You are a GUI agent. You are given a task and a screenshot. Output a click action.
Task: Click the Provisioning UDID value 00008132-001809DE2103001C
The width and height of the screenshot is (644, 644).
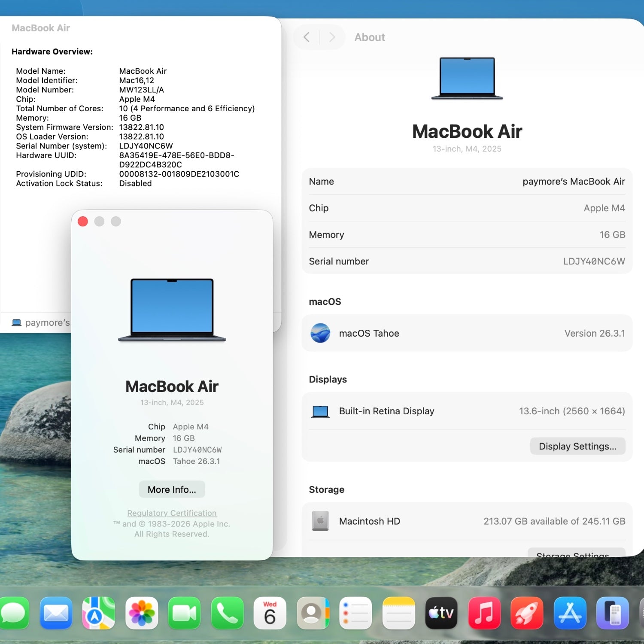point(179,174)
